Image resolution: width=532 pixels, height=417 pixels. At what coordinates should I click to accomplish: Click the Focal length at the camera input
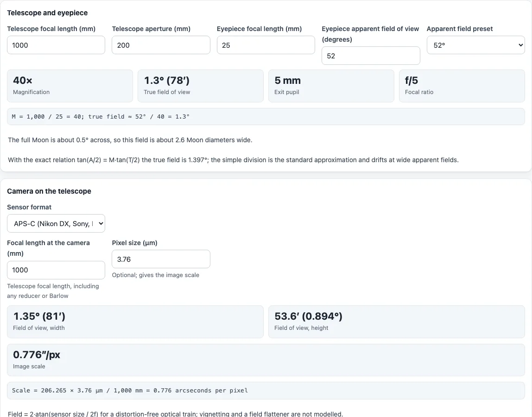point(56,270)
